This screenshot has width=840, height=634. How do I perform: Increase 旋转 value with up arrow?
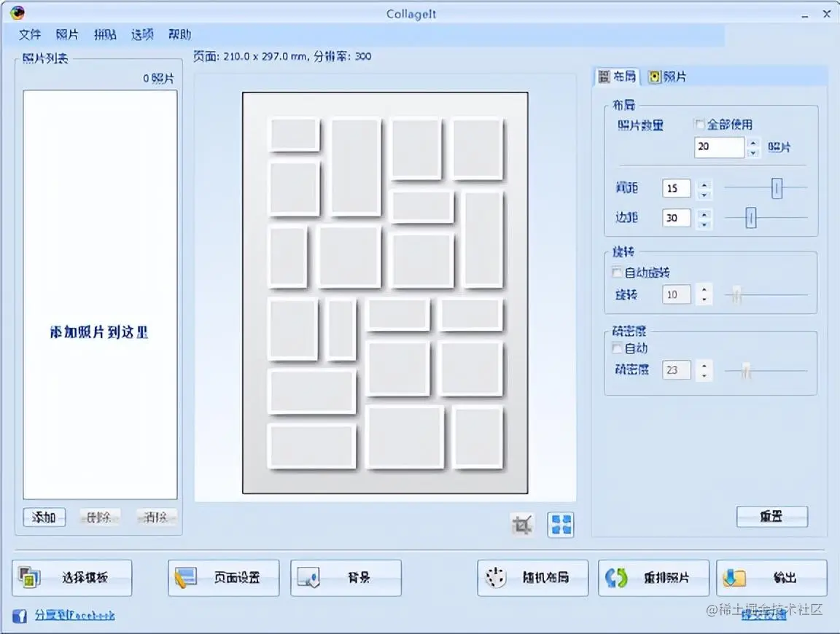click(x=704, y=290)
